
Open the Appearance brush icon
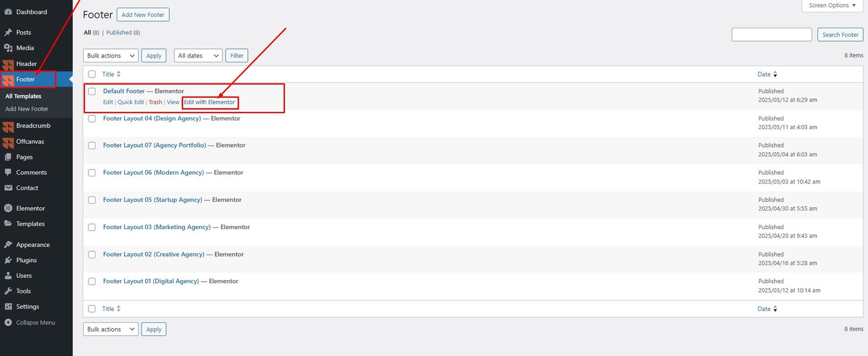(x=8, y=245)
